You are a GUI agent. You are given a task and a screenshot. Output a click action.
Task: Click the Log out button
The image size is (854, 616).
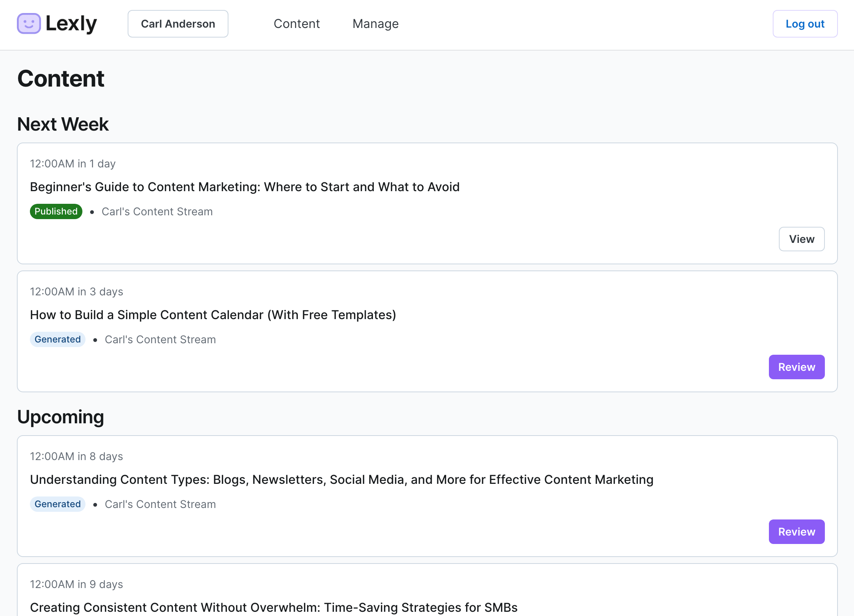(805, 24)
